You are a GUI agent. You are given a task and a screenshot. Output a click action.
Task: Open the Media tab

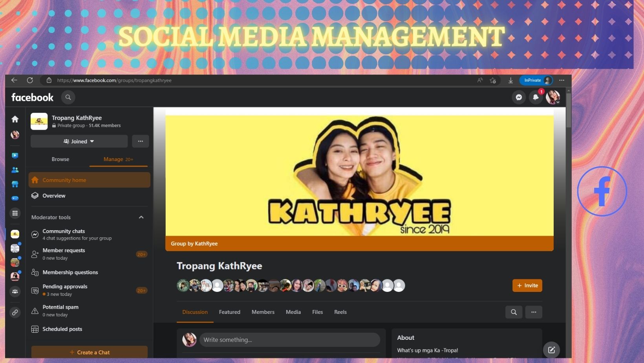(x=293, y=312)
